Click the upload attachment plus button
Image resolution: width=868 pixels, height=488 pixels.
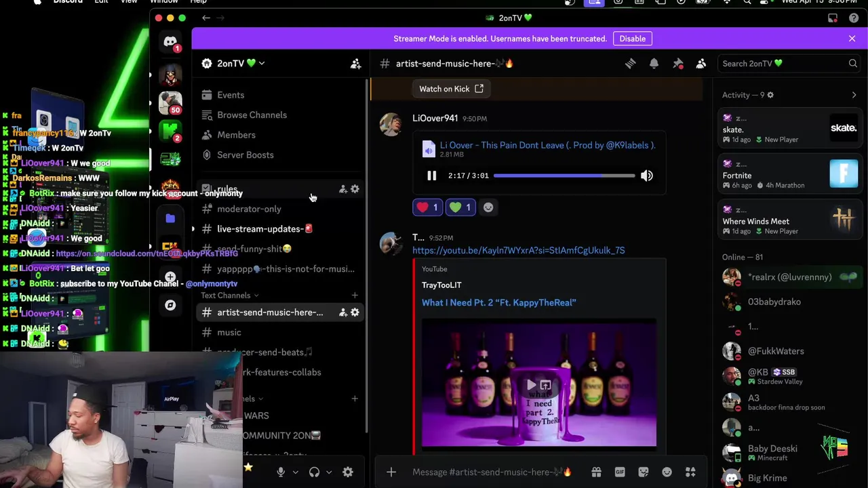click(391, 472)
